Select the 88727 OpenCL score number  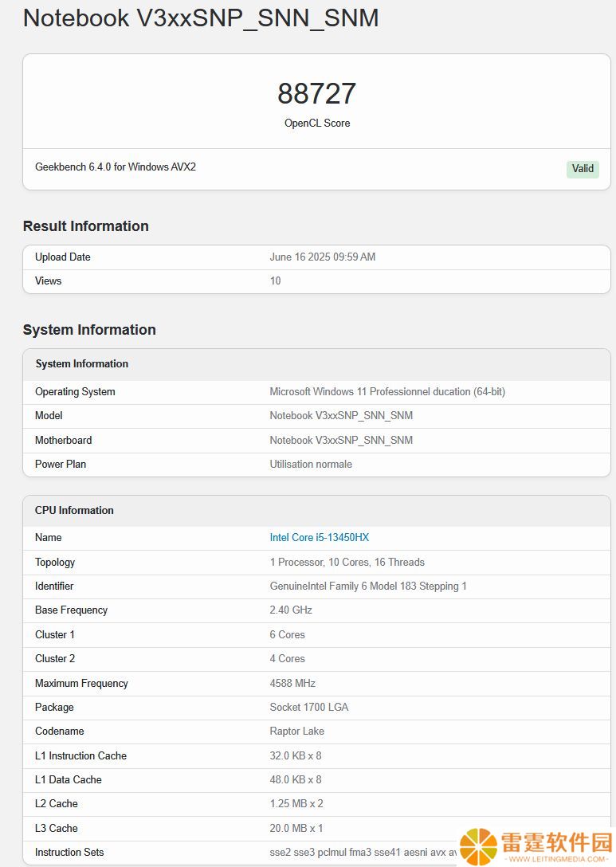[317, 93]
